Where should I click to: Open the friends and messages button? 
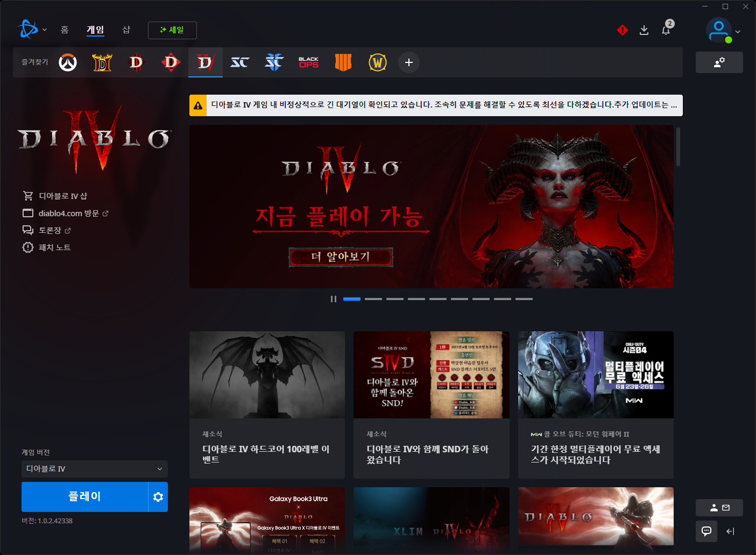click(719, 508)
